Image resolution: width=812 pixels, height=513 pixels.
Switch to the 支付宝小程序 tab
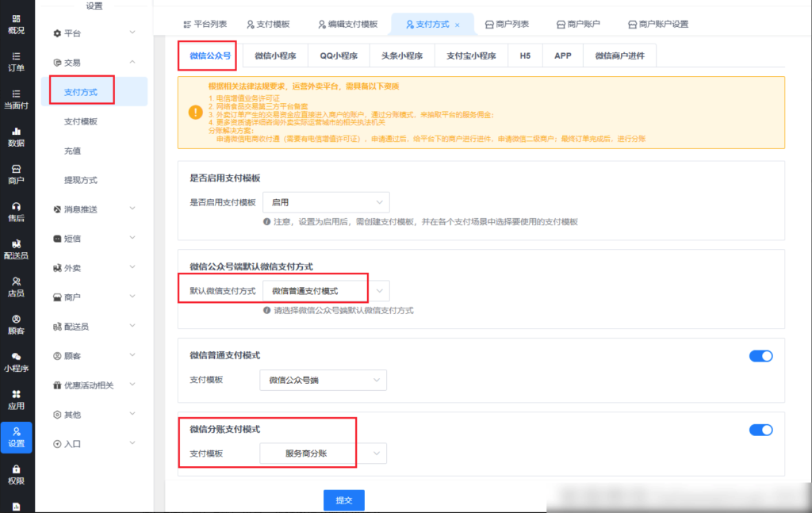pos(471,56)
